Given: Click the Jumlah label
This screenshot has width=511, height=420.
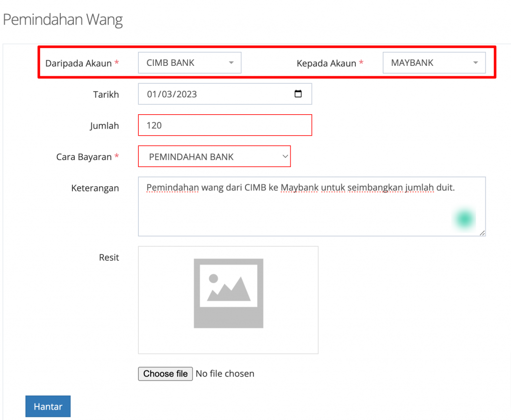Looking at the screenshot, I should pyautogui.click(x=104, y=126).
